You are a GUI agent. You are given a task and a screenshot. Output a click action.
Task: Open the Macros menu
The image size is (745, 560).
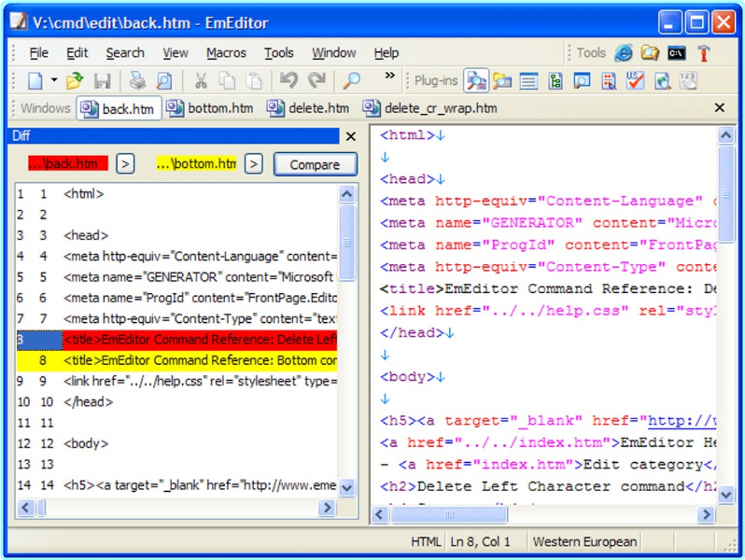226,52
